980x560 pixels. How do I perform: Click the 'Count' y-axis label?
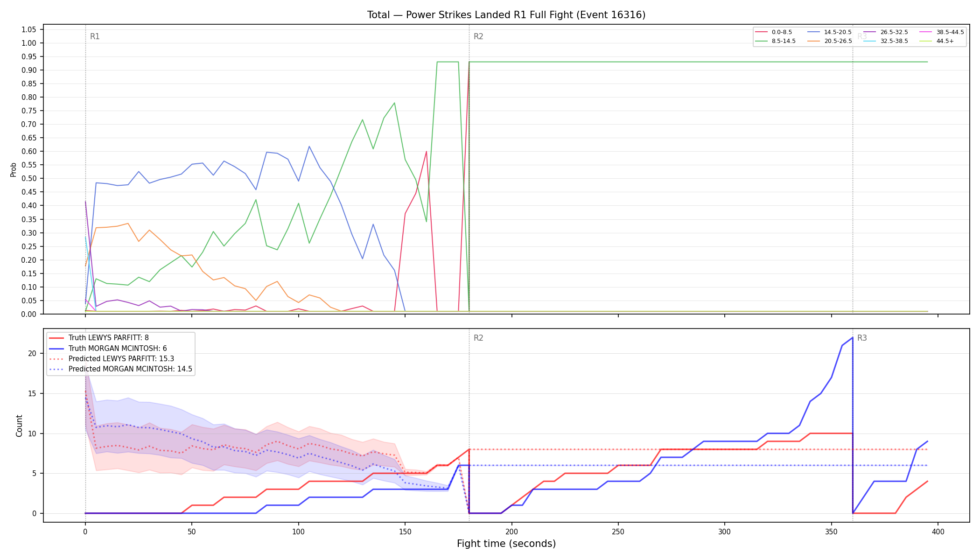coord(19,426)
